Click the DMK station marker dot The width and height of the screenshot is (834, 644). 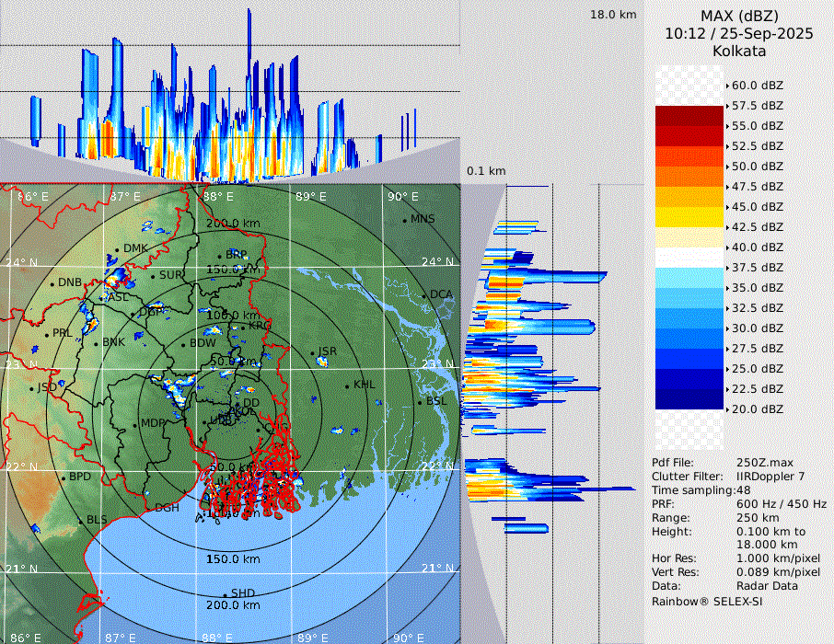pyautogui.click(x=117, y=249)
